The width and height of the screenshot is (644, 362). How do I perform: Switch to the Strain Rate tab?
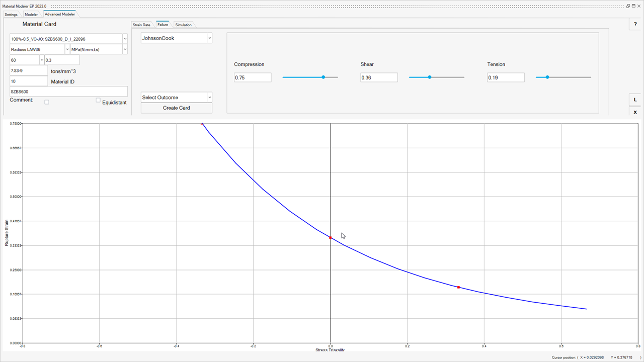point(141,25)
